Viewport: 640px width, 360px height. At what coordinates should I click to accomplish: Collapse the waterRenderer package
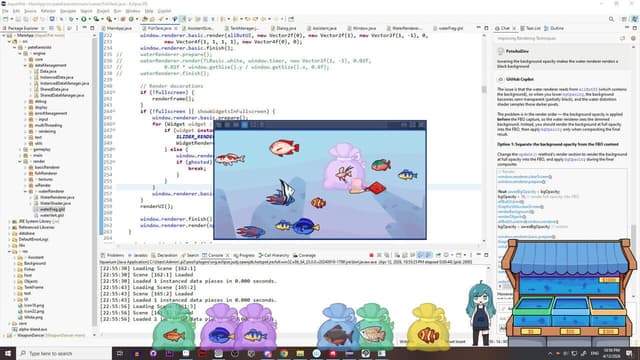click(25, 191)
